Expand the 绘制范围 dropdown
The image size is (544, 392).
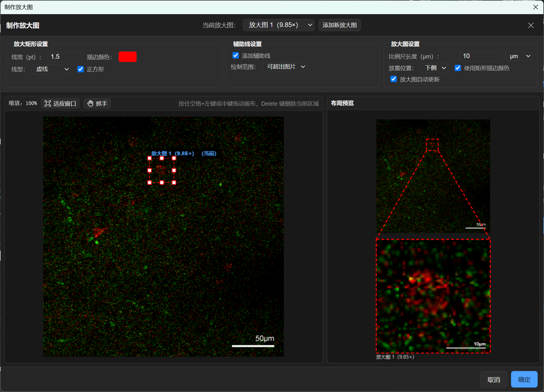pos(285,67)
